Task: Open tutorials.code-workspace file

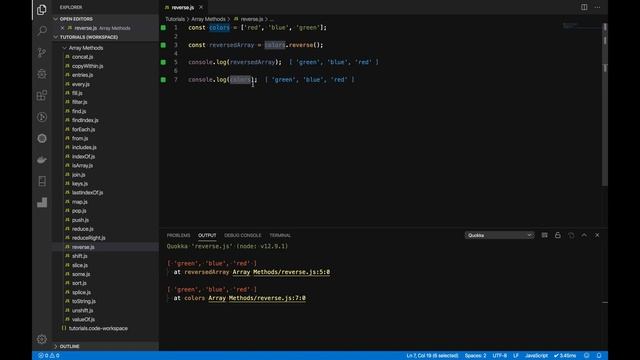Action: click(x=98, y=328)
